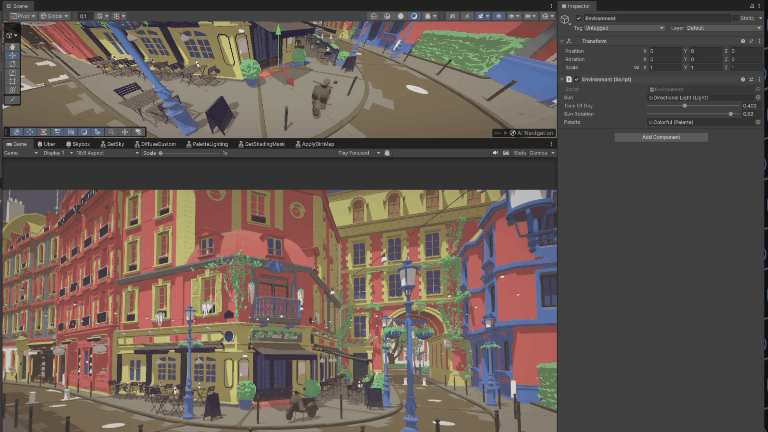Open the Play Focused dropdown

coord(358,153)
